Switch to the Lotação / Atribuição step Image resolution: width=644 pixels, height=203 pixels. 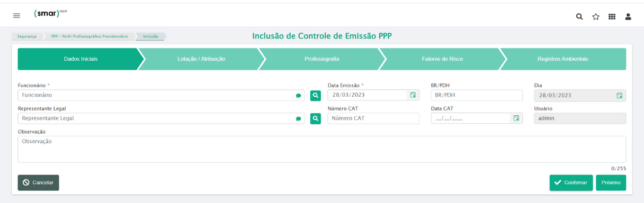pos(201,59)
